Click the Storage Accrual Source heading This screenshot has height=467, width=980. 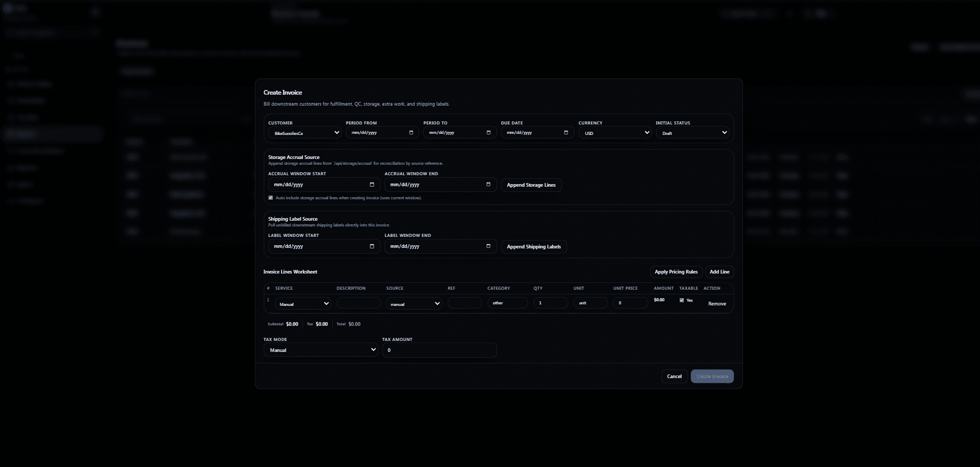tap(294, 157)
